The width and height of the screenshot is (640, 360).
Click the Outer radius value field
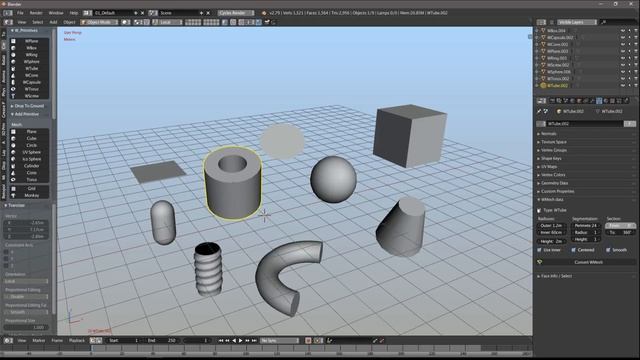(x=551, y=226)
